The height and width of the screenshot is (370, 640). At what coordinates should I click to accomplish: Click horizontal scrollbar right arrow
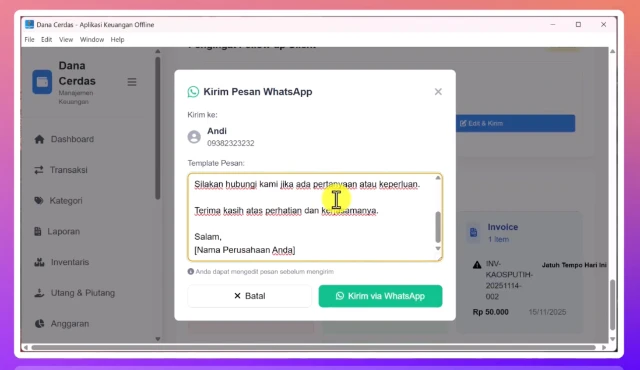[604, 348]
